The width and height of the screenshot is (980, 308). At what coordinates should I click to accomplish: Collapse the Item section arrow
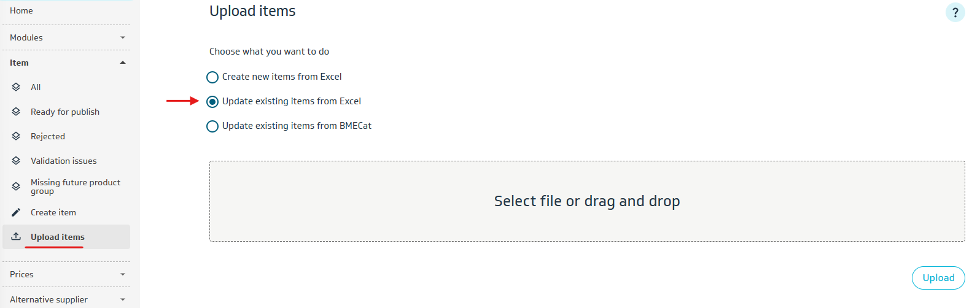pyautogui.click(x=123, y=63)
